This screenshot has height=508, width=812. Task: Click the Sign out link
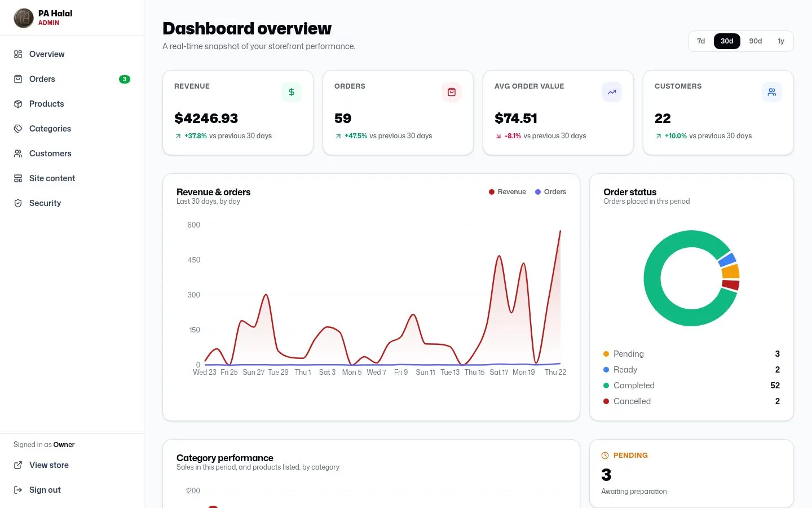pyautogui.click(x=72, y=490)
